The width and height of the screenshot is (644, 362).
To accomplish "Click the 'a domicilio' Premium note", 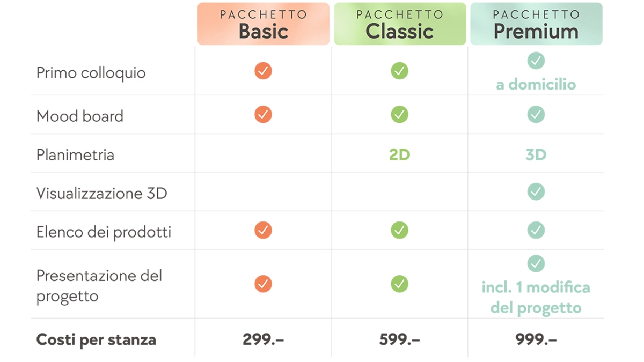I will [x=536, y=85].
